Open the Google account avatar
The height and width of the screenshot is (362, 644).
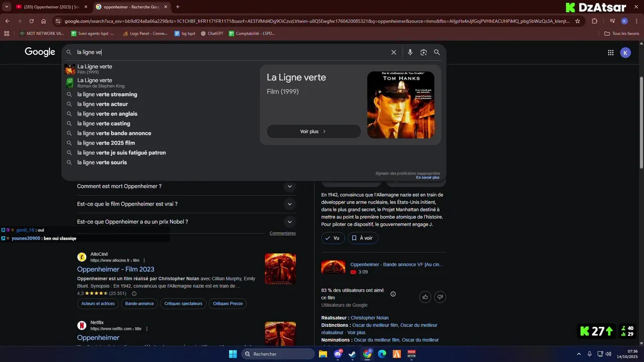(x=625, y=52)
